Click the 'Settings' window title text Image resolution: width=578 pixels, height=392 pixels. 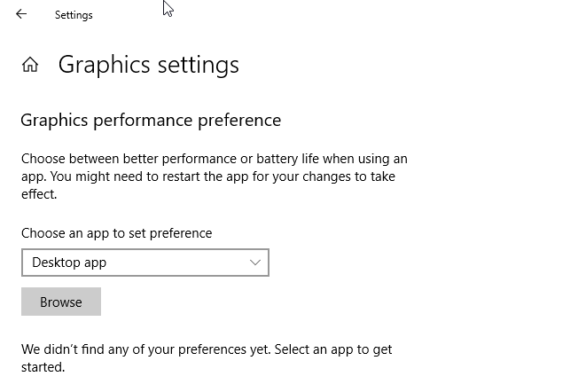pos(74,15)
